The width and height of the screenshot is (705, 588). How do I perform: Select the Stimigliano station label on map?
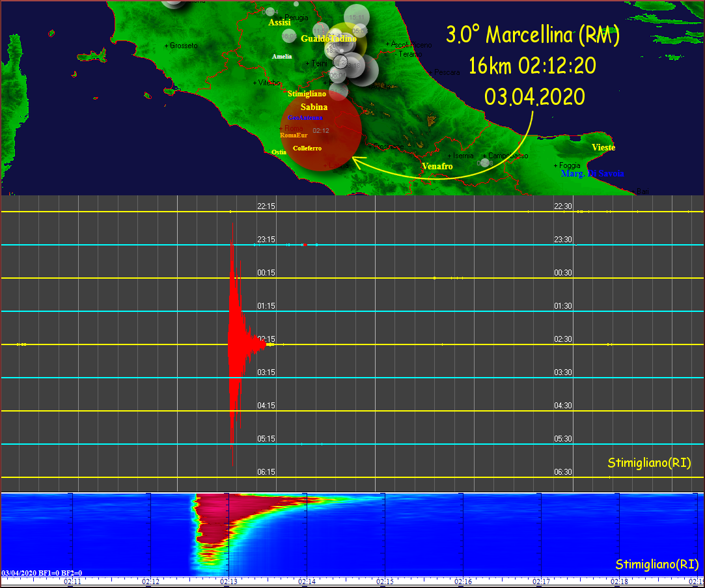coord(307,94)
